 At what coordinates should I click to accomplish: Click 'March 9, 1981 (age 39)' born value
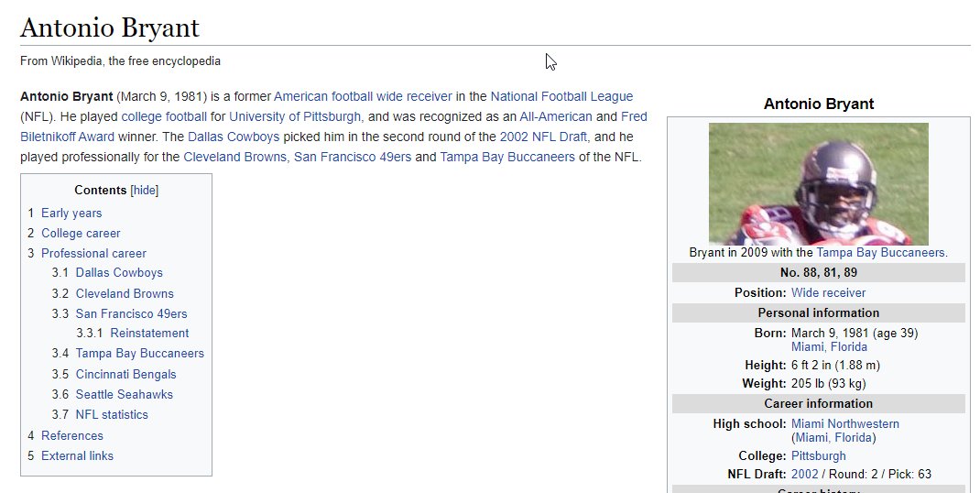click(x=855, y=333)
